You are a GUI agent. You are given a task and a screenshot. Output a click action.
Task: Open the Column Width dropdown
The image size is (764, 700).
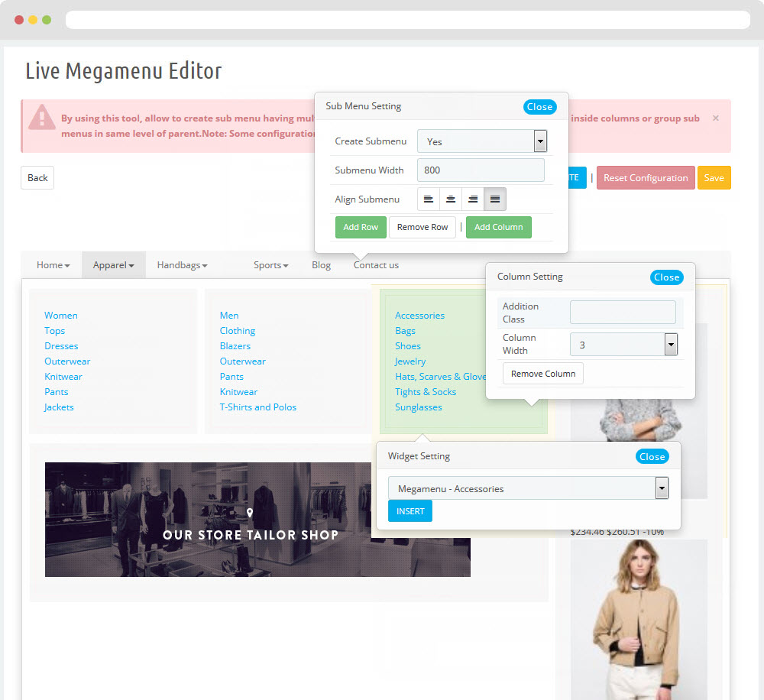coord(623,345)
